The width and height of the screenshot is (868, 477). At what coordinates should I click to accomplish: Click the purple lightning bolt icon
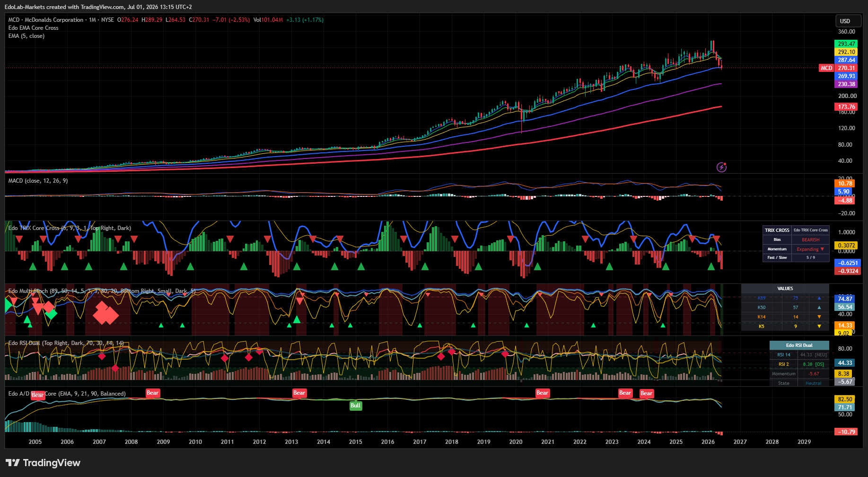point(721,167)
